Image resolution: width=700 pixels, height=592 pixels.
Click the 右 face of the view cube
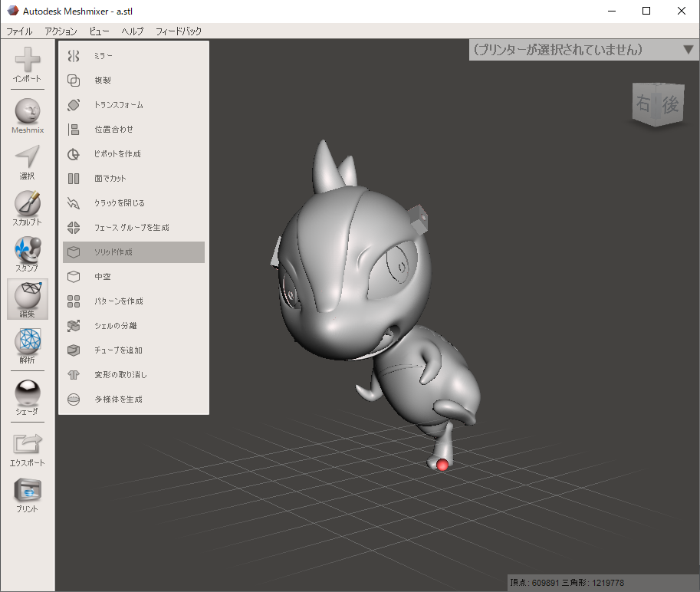[x=643, y=103]
